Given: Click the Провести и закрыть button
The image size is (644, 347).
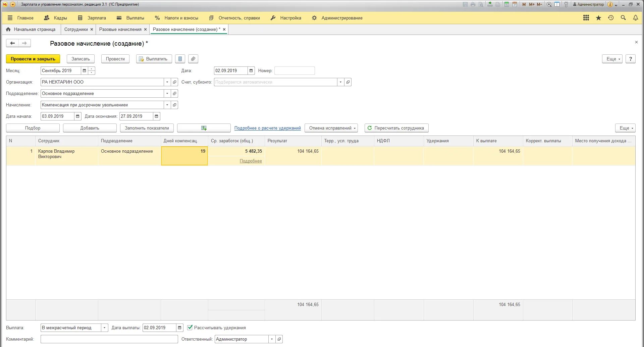Looking at the screenshot, I should [33, 59].
